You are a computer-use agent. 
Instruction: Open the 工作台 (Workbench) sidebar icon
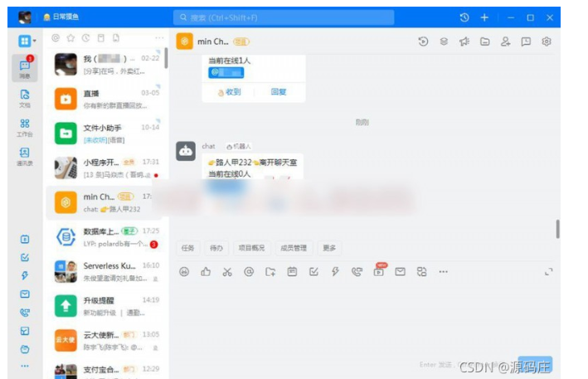tap(24, 126)
